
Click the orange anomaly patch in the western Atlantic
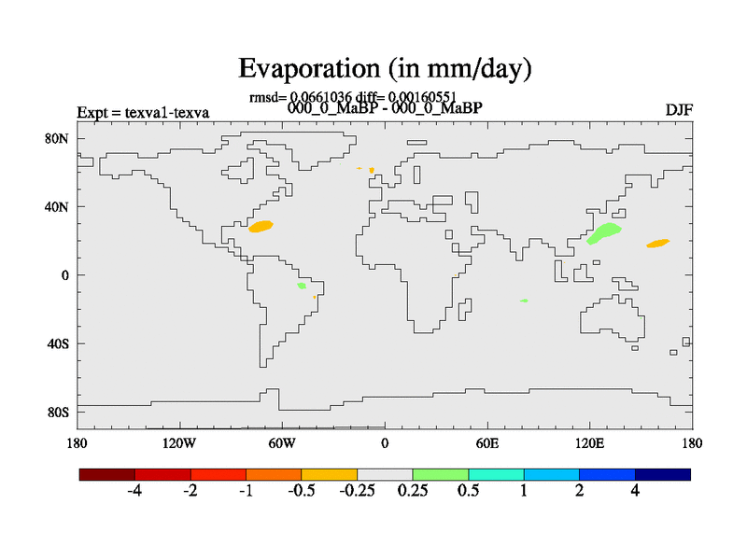(x=261, y=226)
